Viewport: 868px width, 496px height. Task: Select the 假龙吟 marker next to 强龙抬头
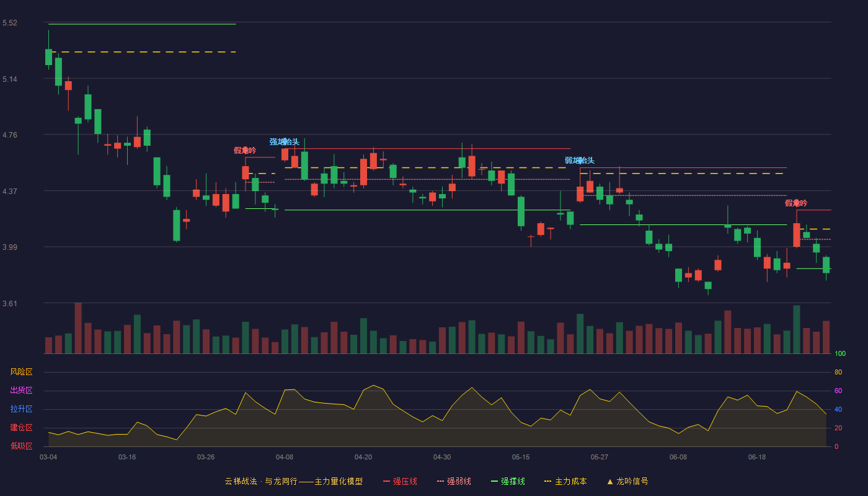click(245, 151)
